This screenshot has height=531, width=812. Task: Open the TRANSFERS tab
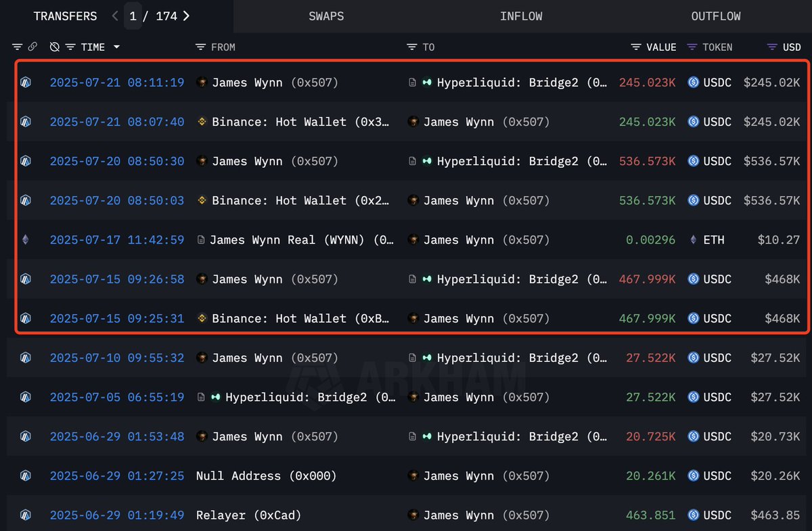(65, 16)
